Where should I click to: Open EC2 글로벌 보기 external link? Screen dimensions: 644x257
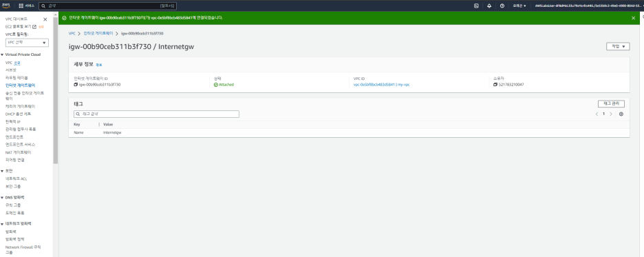click(x=19, y=27)
